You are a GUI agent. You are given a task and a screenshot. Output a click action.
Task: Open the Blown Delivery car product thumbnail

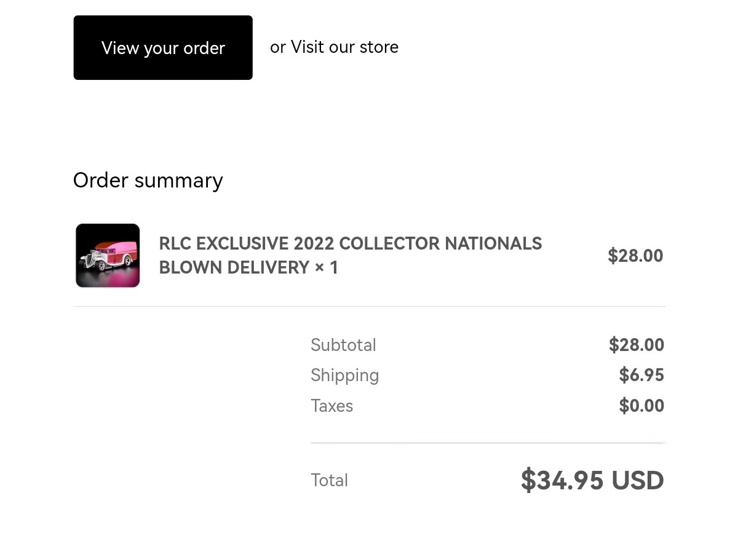tap(108, 255)
